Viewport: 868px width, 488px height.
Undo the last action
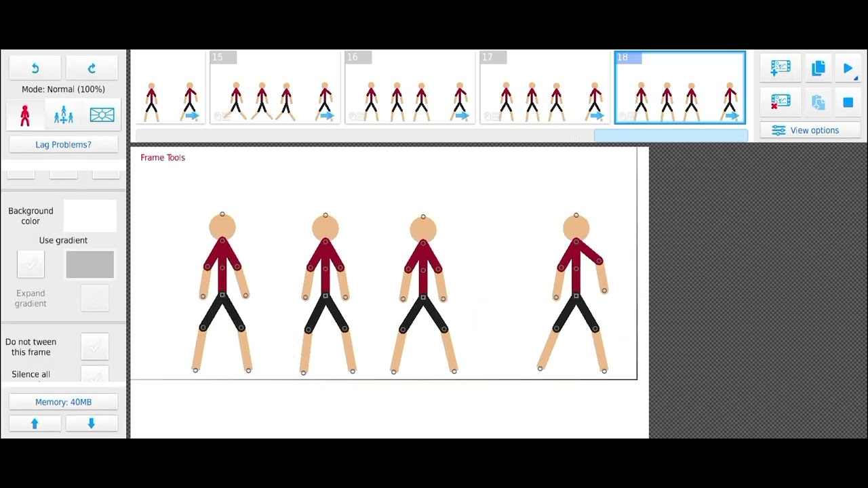pyautogui.click(x=35, y=68)
